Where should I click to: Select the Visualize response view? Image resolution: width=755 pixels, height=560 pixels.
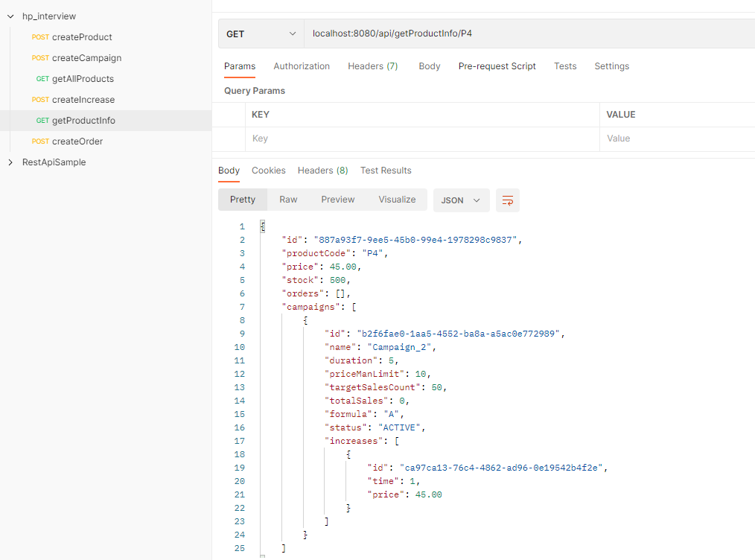(x=396, y=199)
